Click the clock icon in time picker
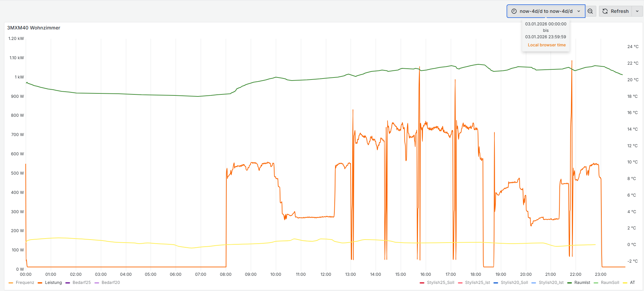The width and height of the screenshot is (644, 291). click(x=514, y=11)
